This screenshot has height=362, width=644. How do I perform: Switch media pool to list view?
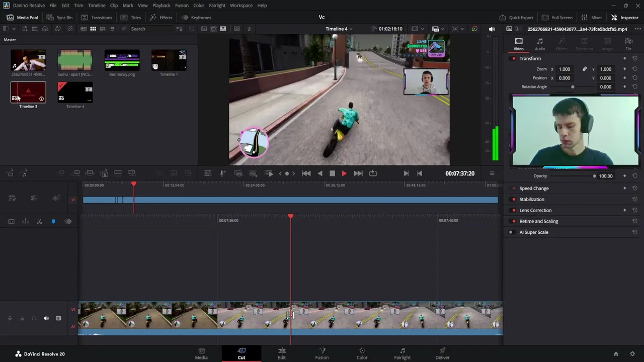pos(112,29)
